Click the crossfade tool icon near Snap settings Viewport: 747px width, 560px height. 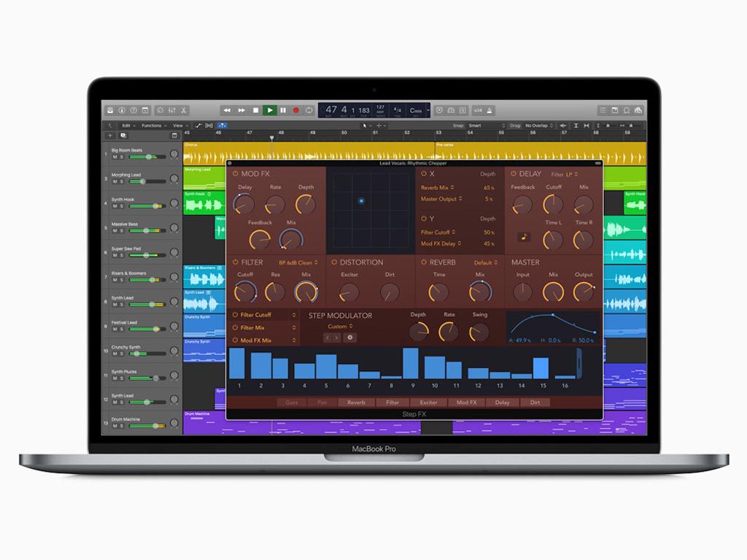click(x=564, y=125)
